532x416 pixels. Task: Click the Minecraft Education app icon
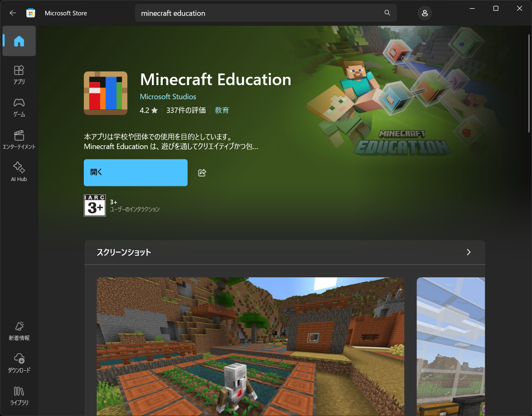tap(105, 93)
